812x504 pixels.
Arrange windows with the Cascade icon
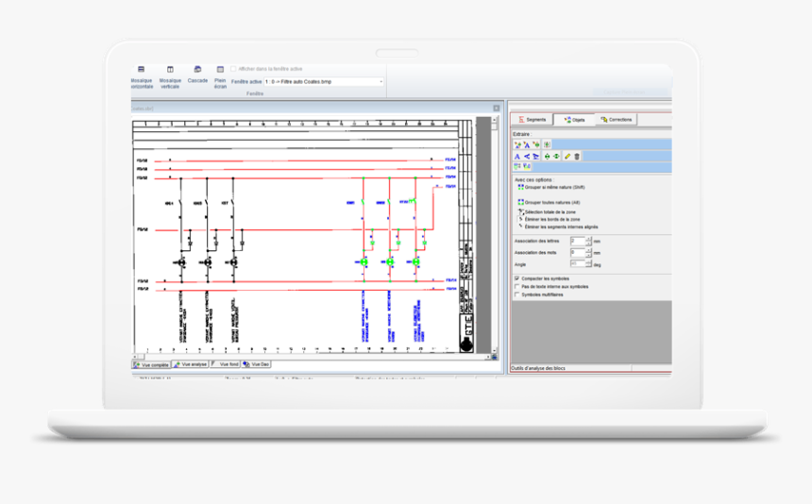(x=197, y=69)
